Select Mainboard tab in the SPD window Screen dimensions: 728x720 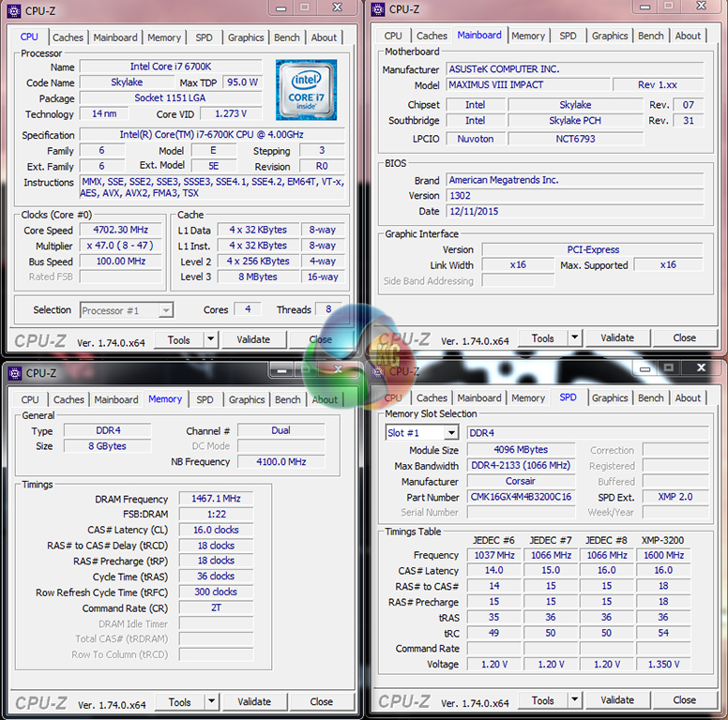click(479, 398)
